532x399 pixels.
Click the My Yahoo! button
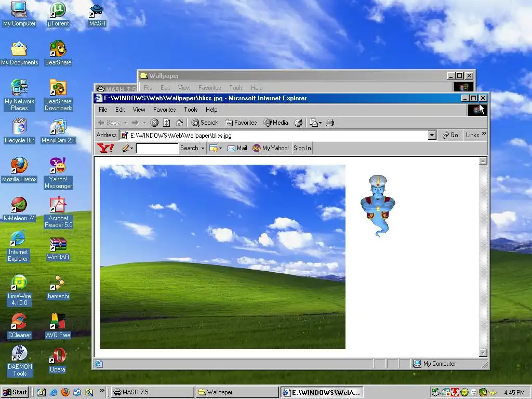tap(271, 148)
